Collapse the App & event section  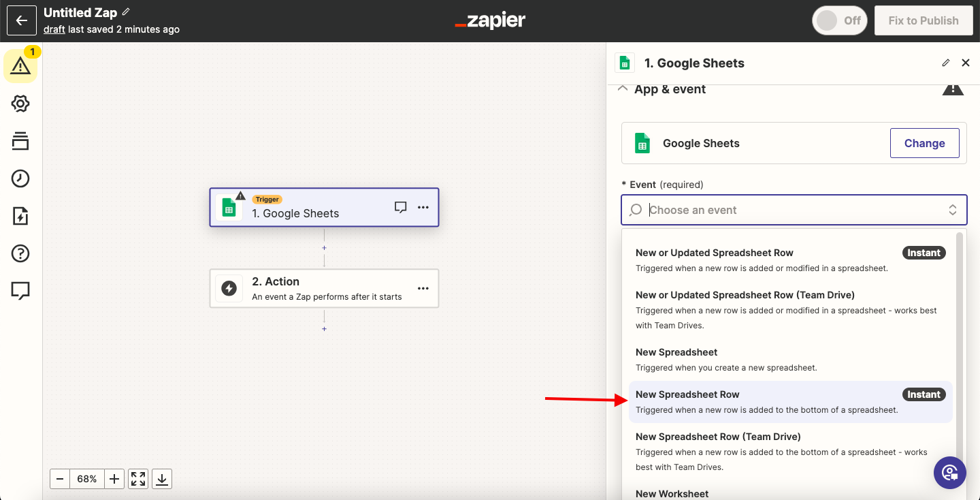pyautogui.click(x=622, y=89)
